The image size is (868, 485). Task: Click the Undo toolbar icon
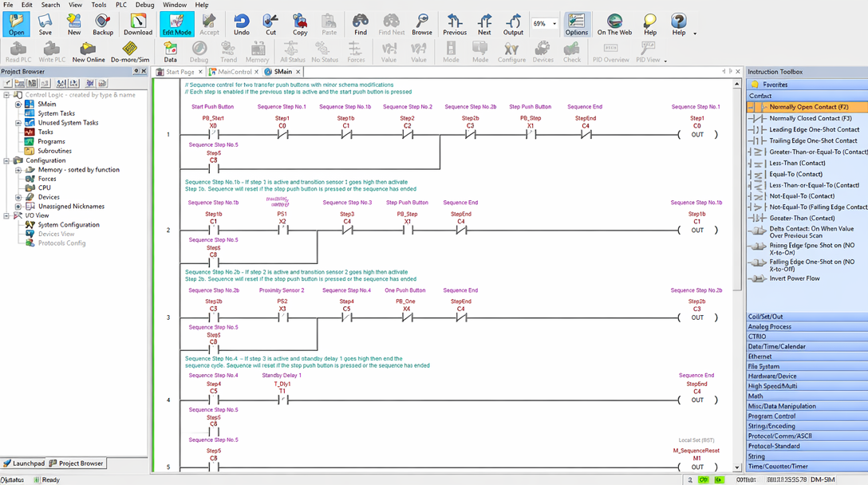pos(242,25)
